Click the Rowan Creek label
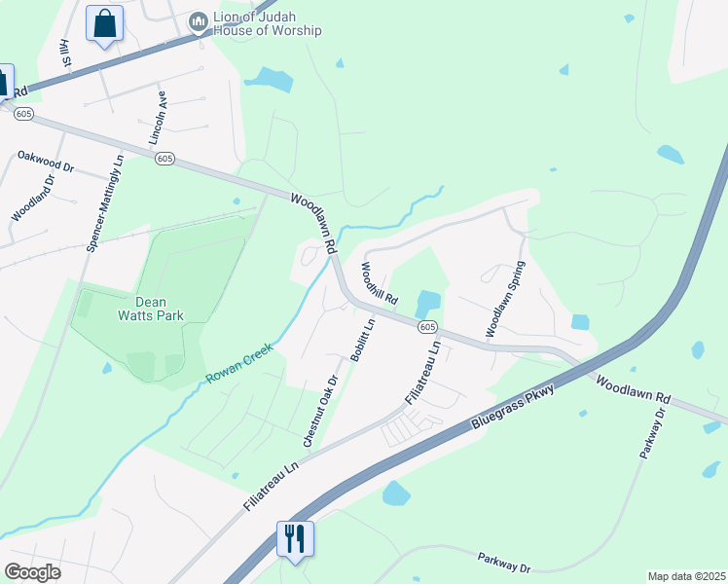The height and width of the screenshot is (584, 728). (x=239, y=363)
